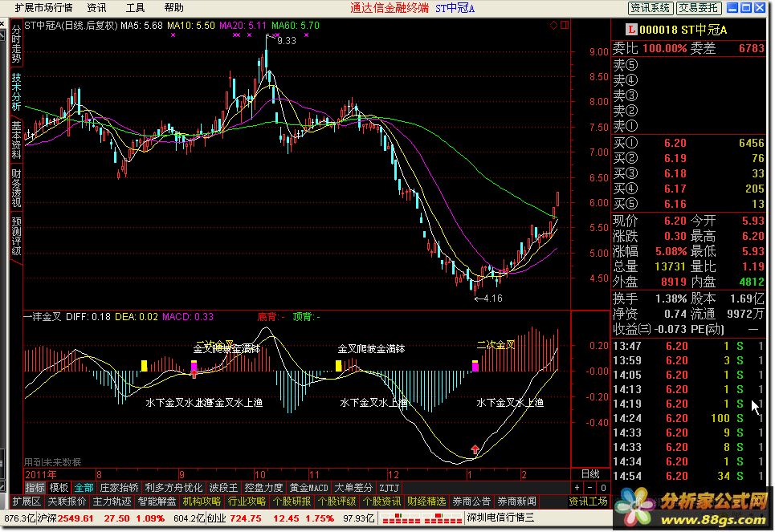Open the 财经精选 tab
This screenshot has width=775, height=532.
click(x=426, y=502)
